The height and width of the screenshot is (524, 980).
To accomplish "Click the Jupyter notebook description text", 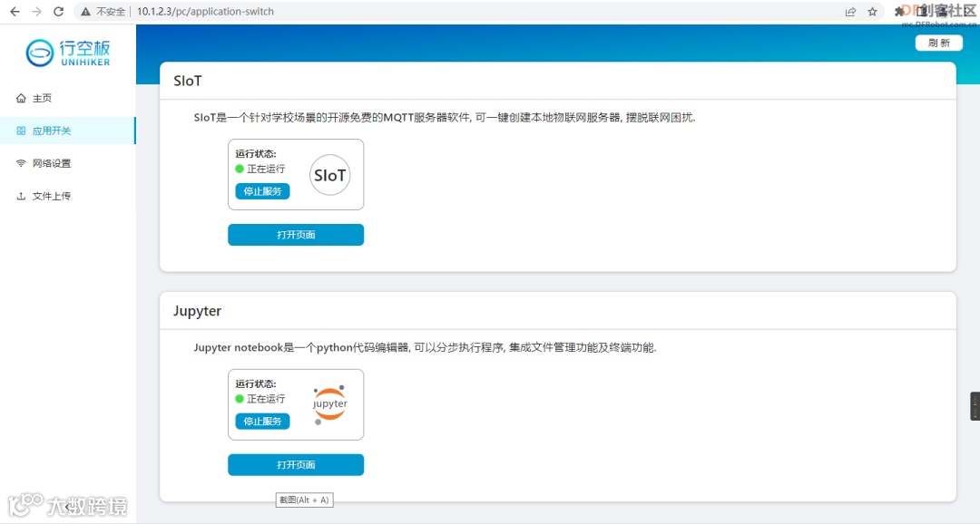I will point(425,347).
